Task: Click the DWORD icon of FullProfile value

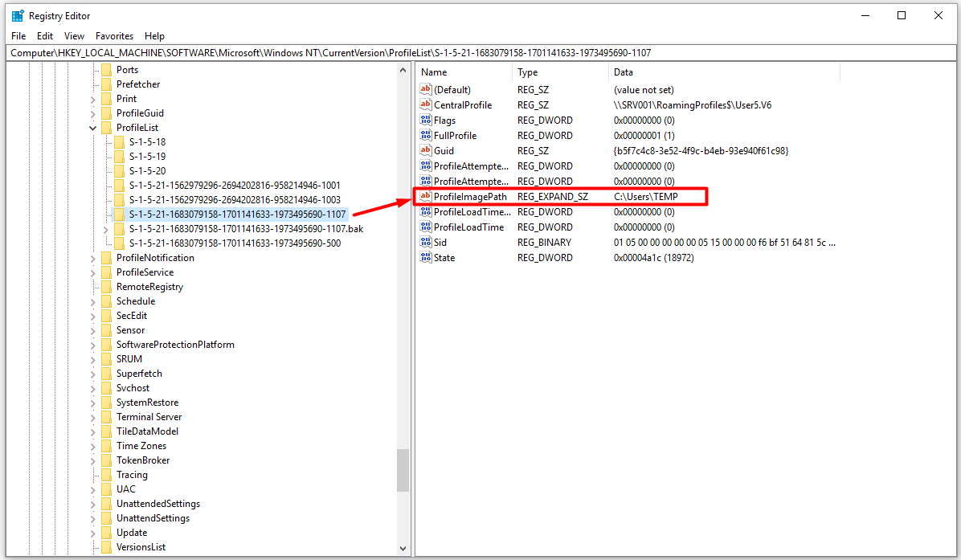Action: pos(425,136)
